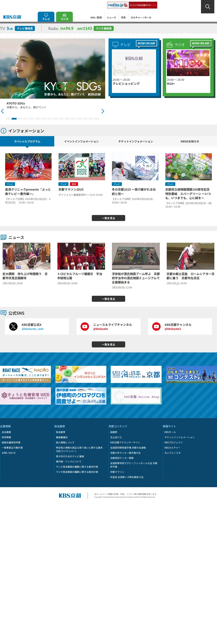The width and height of the screenshot is (217, 644).
Task: Open 伊根町のクロマグロを調査せよ banner
Action: 81,396
